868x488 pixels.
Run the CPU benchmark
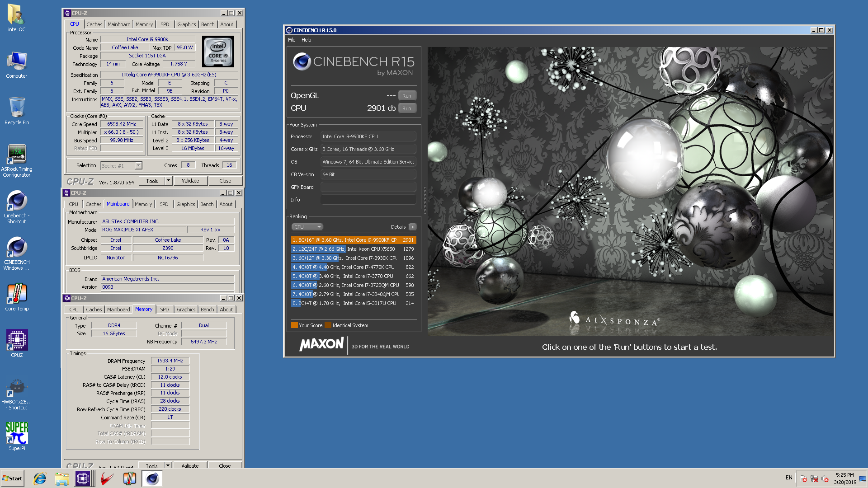click(407, 108)
